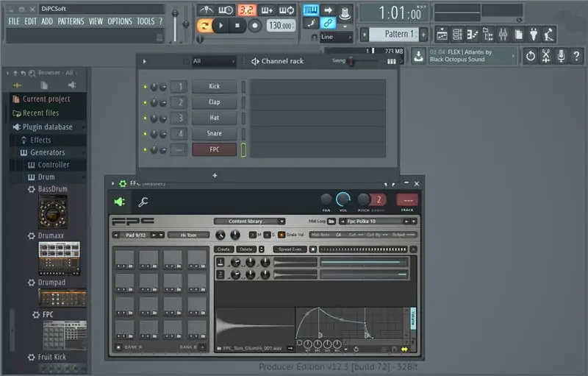588x376 pixels.
Task: Click the help question mark icon
Action: click(576, 56)
